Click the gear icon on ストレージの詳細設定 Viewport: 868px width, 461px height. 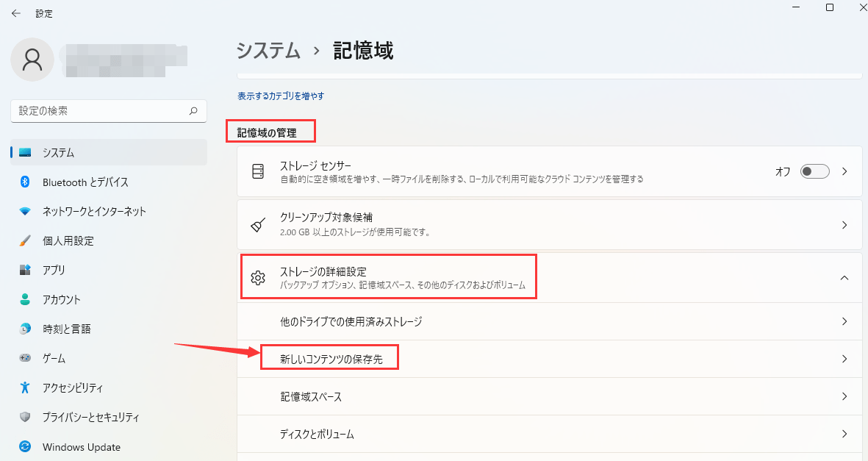point(257,277)
